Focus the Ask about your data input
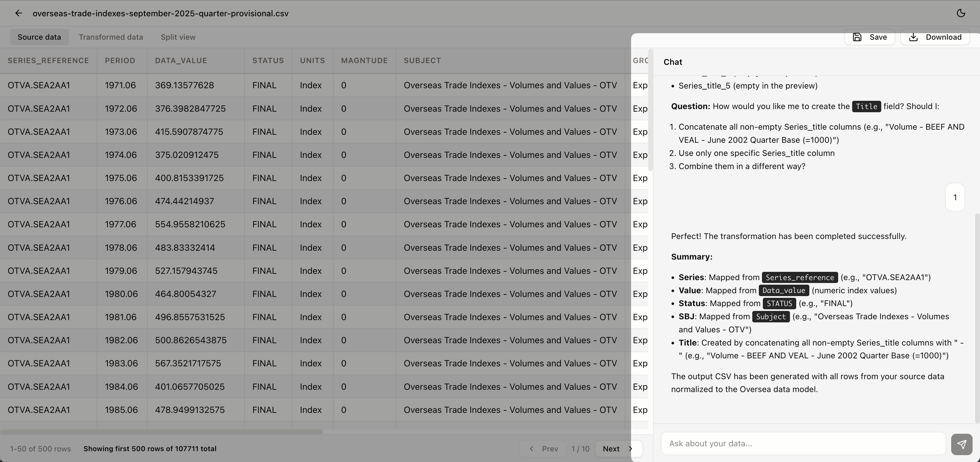The height and width of the screenshot is (462, 980). coord(803,443)
